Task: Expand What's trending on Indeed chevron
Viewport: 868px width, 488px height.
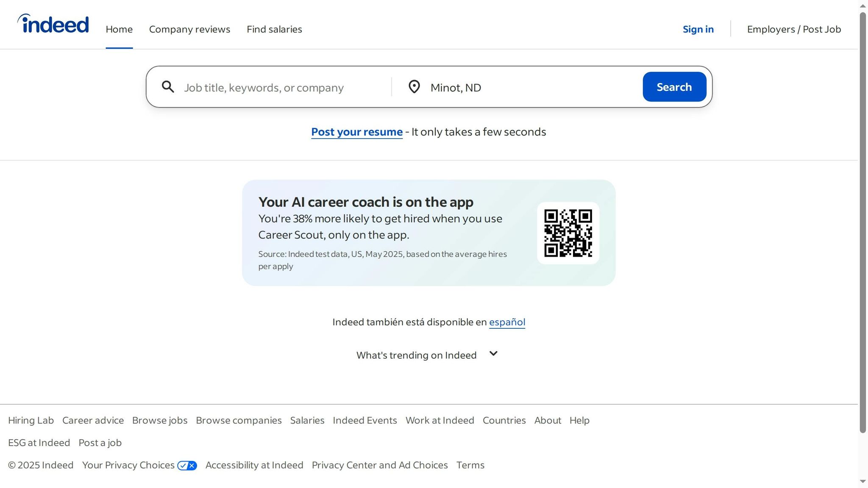Action: [x=493, y=354]
